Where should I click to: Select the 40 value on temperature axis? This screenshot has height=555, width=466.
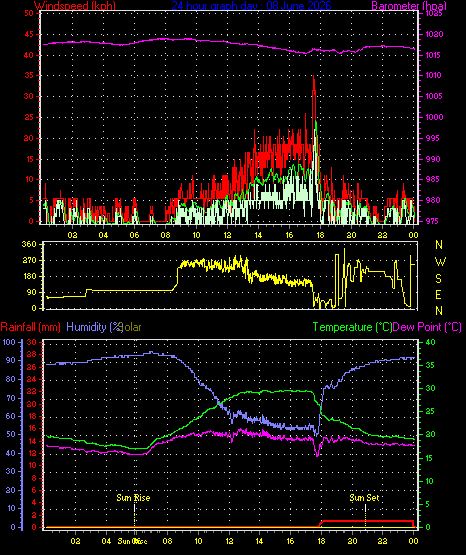click(x=430, y=342)
